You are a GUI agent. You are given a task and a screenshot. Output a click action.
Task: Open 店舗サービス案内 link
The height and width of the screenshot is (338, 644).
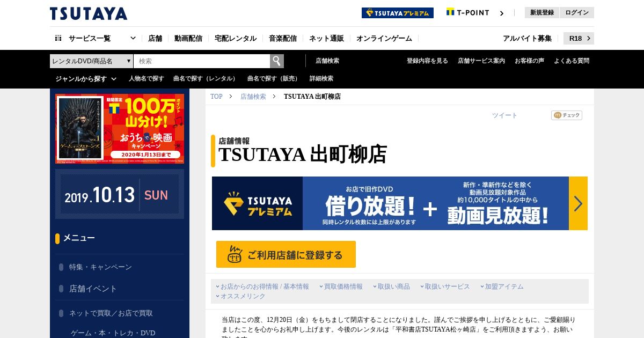[x=481, y=61]
